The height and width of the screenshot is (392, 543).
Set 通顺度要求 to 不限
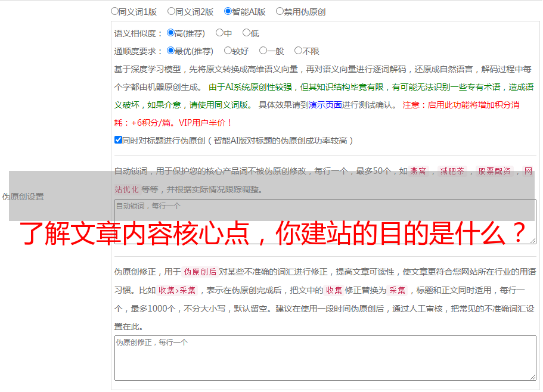[x=298, y=51]
